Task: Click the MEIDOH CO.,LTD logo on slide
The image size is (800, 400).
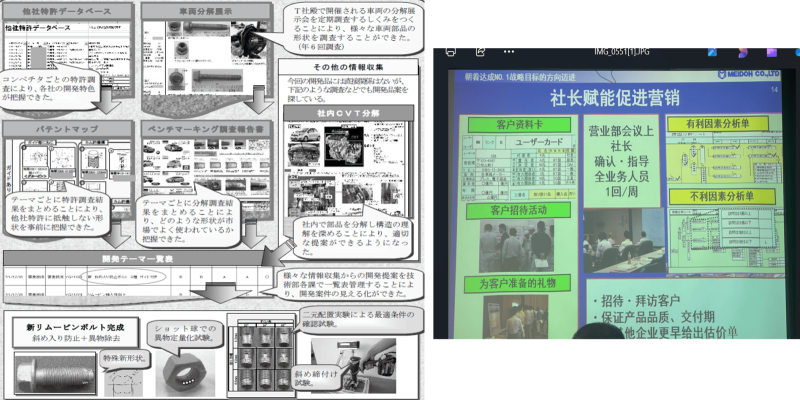Action: pos(748,75)
